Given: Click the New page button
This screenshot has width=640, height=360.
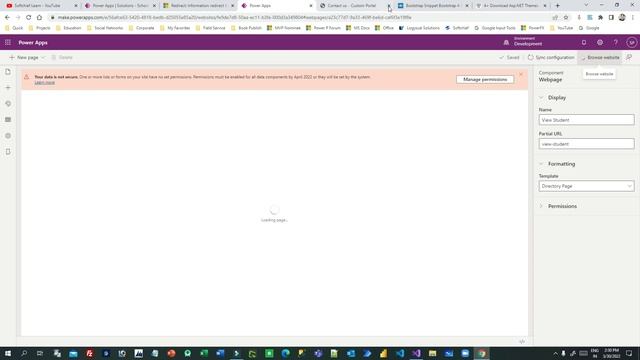Looking at the screenshot, I should (x=24, y=58).
